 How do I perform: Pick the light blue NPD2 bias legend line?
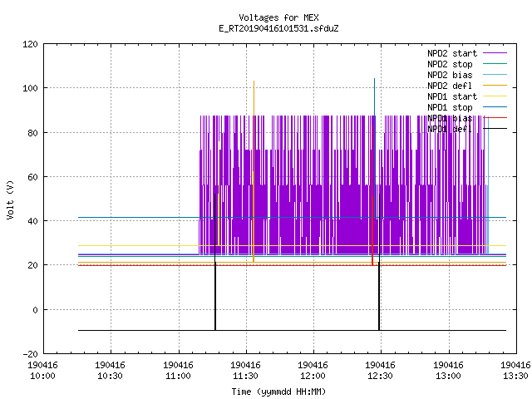point(495,74)
